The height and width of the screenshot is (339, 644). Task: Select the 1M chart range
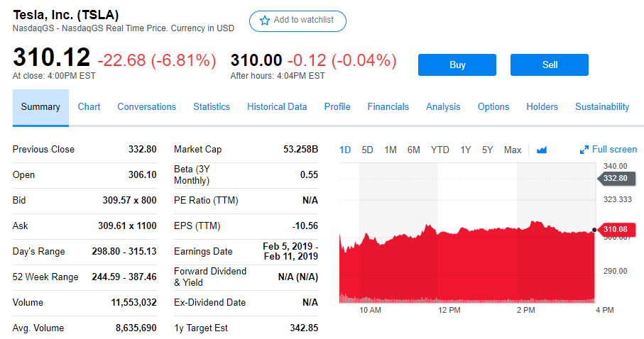click(x=391, y=150)
